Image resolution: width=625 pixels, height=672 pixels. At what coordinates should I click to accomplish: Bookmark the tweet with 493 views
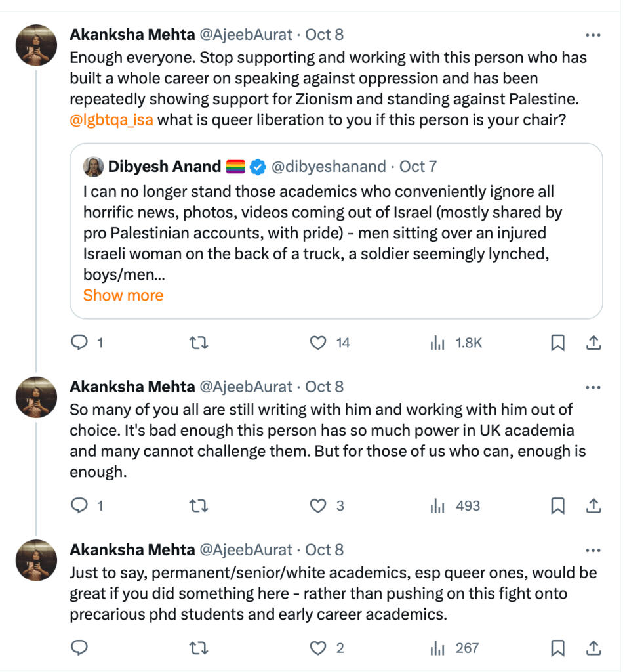coord(557,506)
